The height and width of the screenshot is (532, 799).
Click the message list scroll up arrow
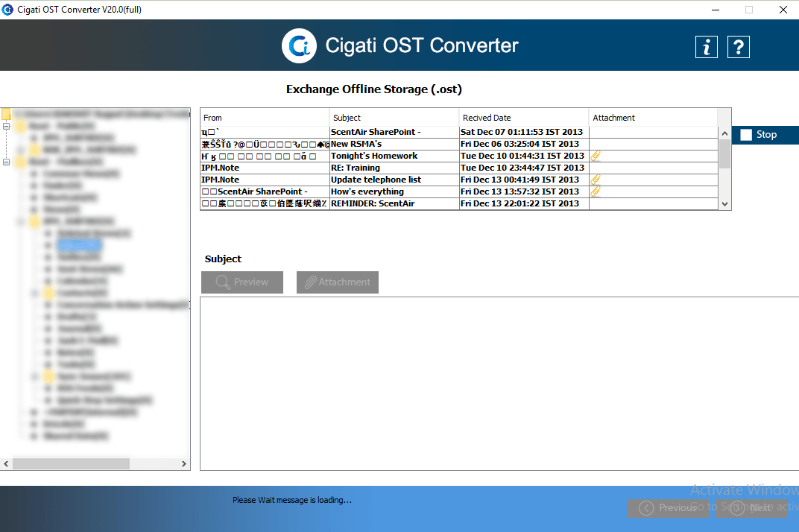(724, 133)
